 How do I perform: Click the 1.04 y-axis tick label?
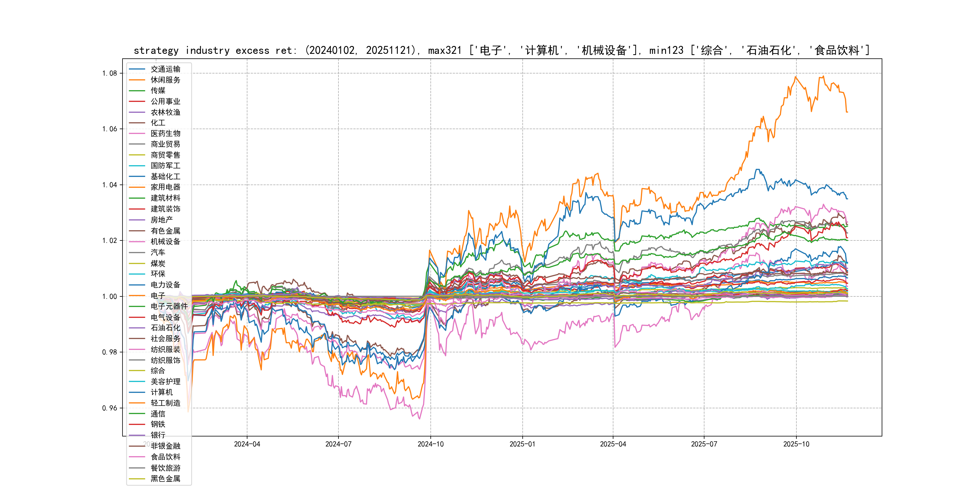(109, 185)
